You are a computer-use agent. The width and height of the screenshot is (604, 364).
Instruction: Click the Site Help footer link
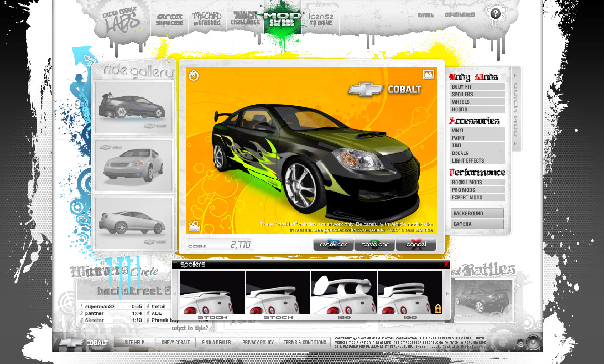point(134,342)
